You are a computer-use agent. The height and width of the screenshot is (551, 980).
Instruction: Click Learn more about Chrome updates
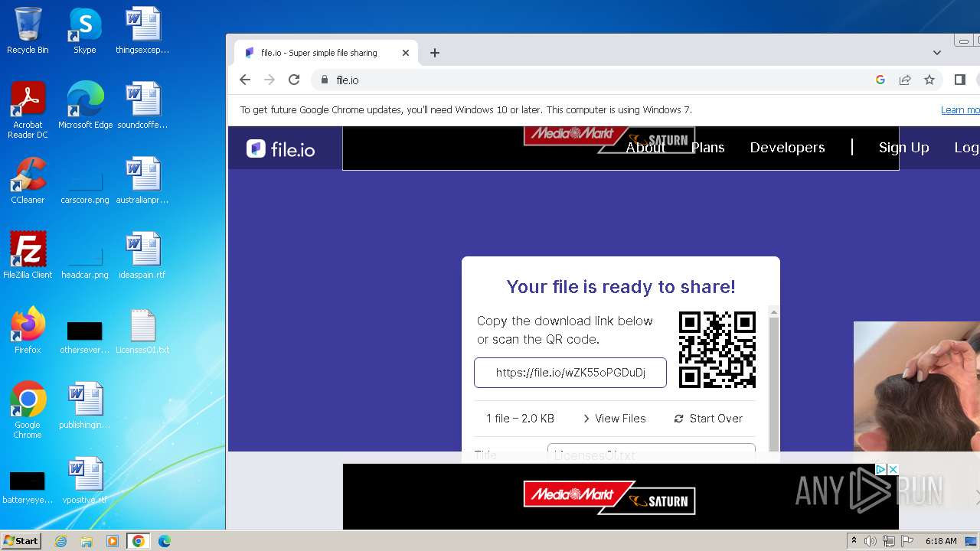(x=960, y=110)
